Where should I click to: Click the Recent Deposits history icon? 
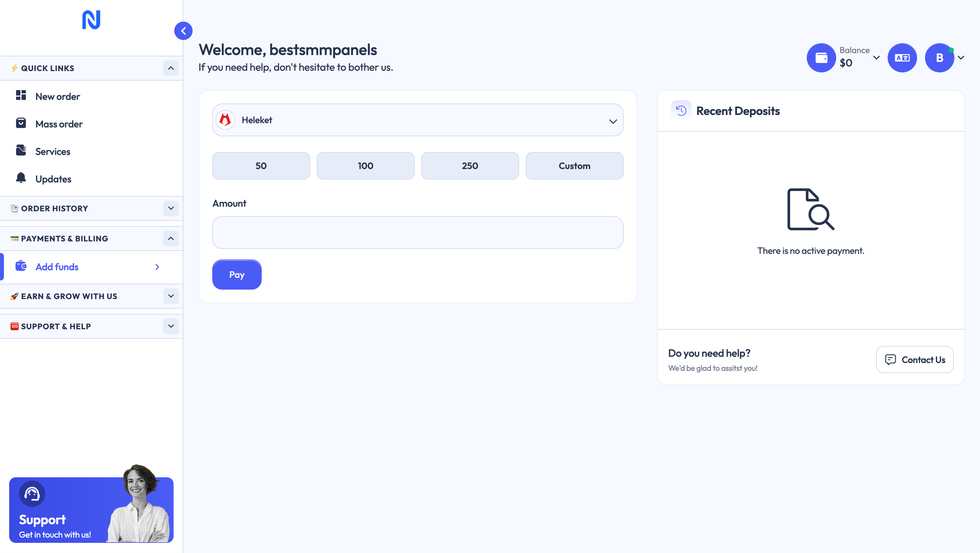click(x=681, y=111)
